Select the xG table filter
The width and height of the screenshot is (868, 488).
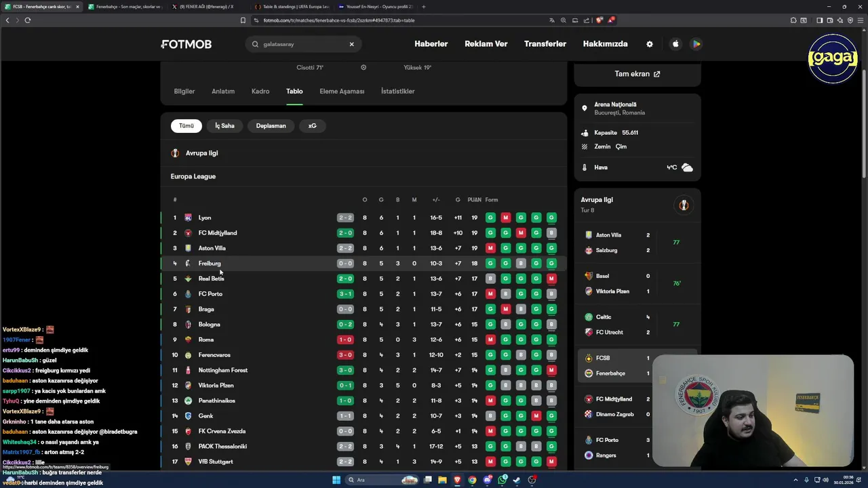313,125
